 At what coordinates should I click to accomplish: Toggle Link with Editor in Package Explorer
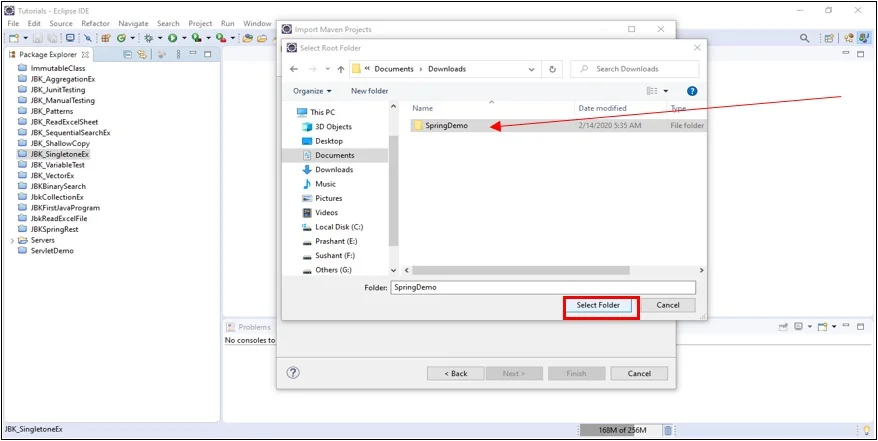pos(142,54)
